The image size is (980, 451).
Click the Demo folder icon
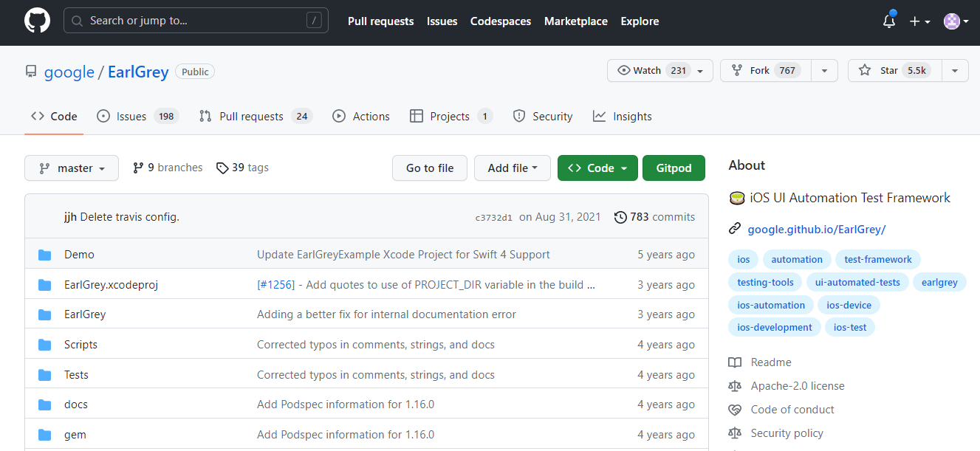[45, 255]
